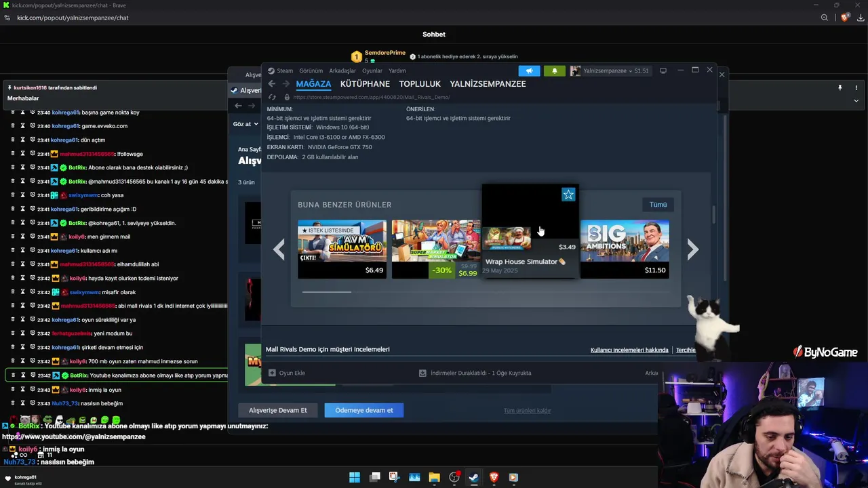
Task: Click the Brave taskbar icon
Action: pos(494,477)
